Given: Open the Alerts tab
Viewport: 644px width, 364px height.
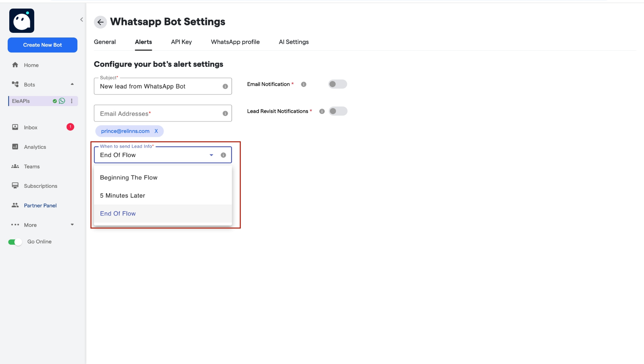Looking at the screenshot, I should click(143, 42).
